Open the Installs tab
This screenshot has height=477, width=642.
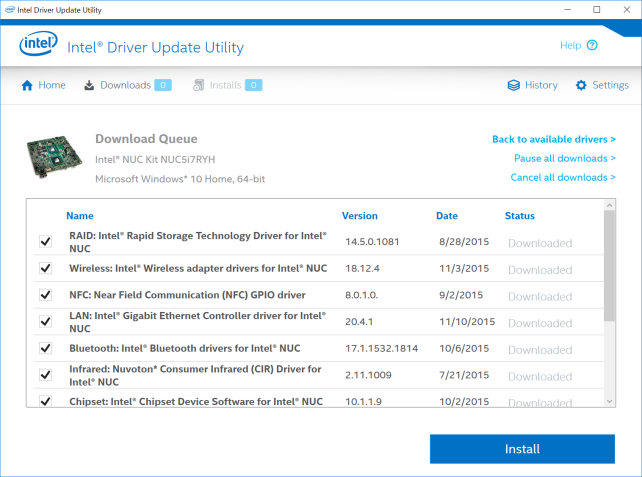point(227,85)
